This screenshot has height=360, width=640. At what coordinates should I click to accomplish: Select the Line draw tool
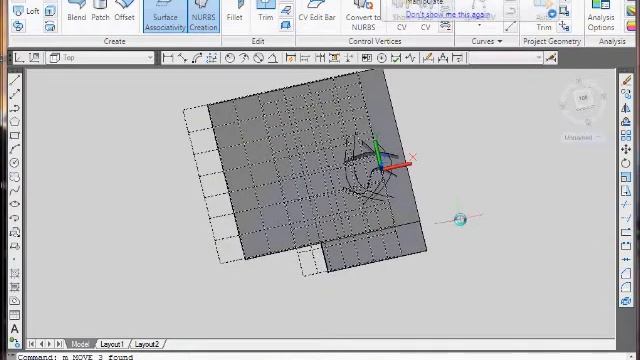pyautogui.click(x=15, y=80)
